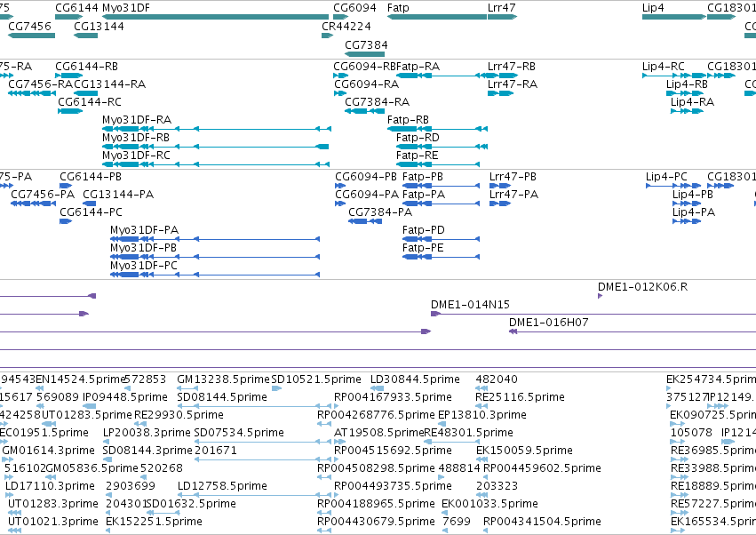Open EST label LD30844.5prime
Screen dimensions: 756x535
click(x=415, y=379)
